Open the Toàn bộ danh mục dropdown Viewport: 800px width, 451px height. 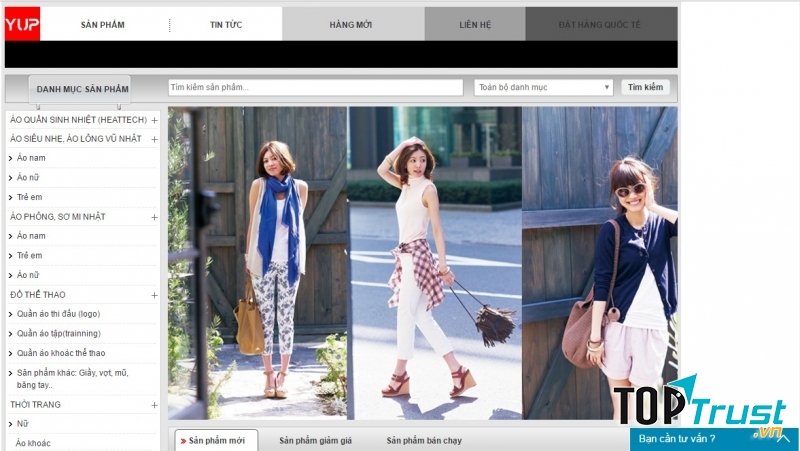pyautogui.click(x=543, y=87)
